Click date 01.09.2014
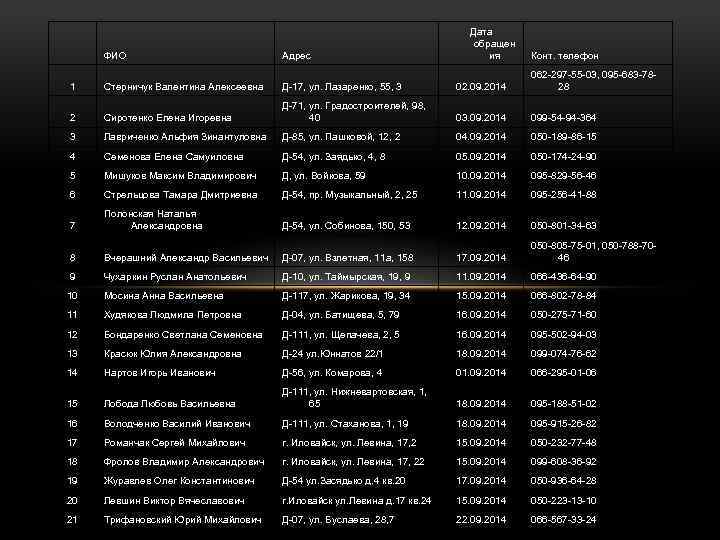Screen dimensions: 720x540 481,373
